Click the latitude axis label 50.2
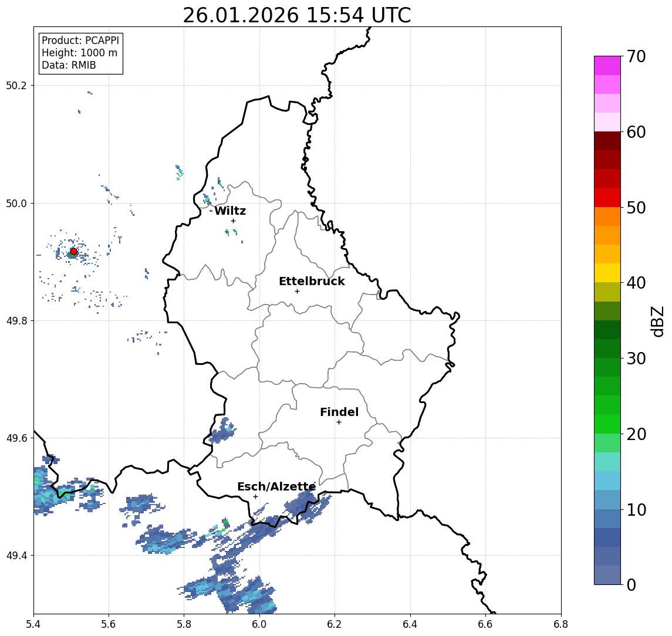 point(16,85)
